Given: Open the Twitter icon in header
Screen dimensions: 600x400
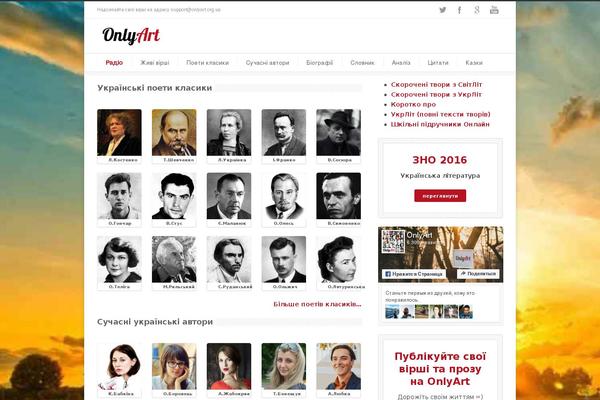Looking at the screenshot, I should point(442,10).
